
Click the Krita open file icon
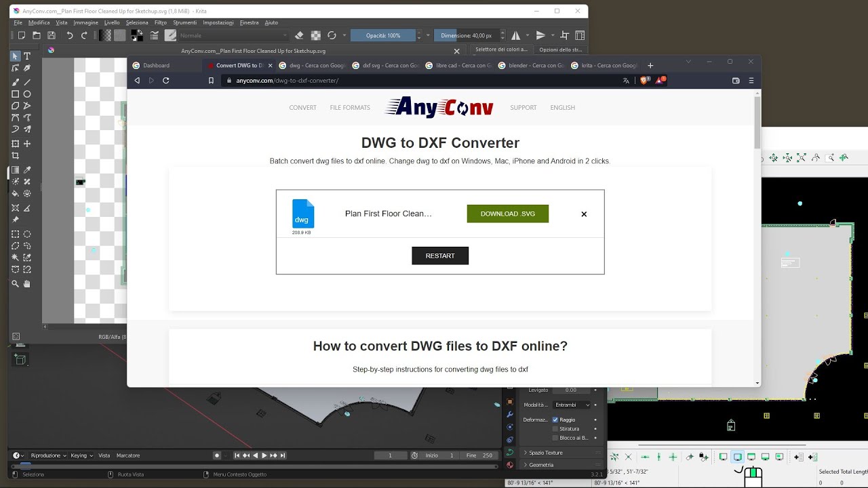(37, 35)
